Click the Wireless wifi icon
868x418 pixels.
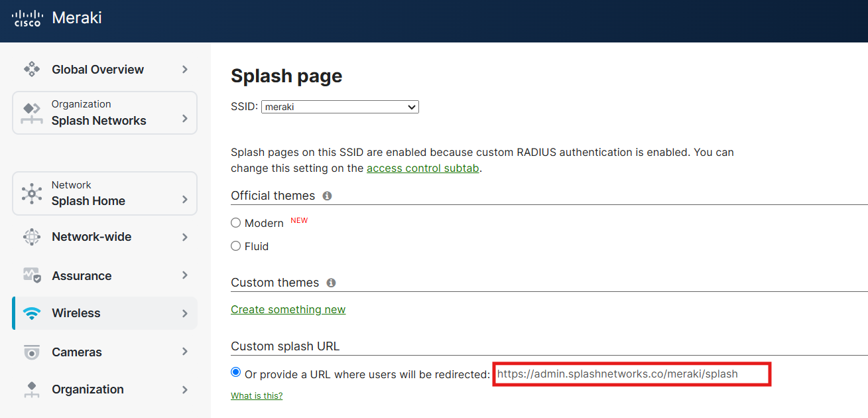tap(31, 313)
